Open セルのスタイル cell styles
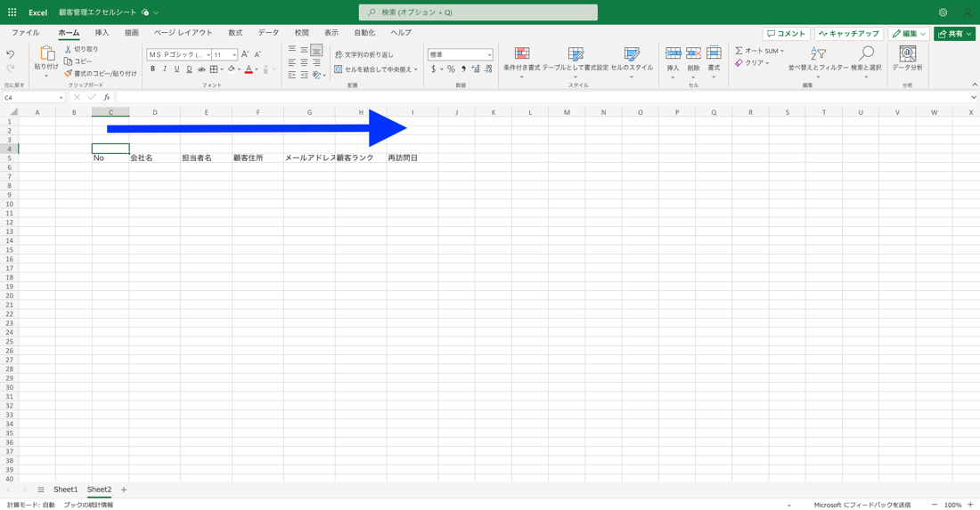Screen dimensions: 980x510 pyautogui.click(x=632, y=61)
